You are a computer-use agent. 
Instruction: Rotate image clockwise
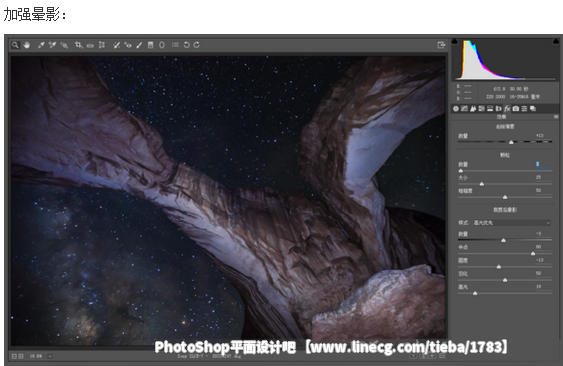coord(196,45)
